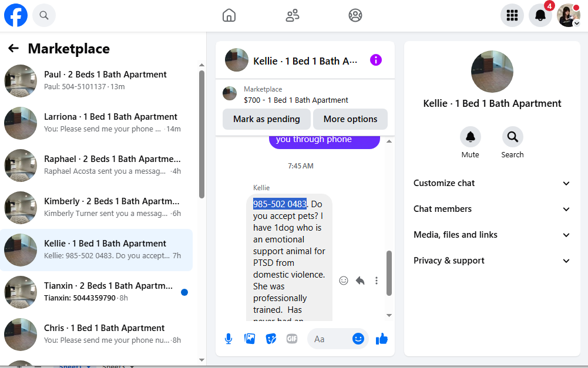The image size is (588, 368).
Task: Open Paul 2 Beds 1 Bath chat
Action: pyautogui.click(x=96, y=80)
